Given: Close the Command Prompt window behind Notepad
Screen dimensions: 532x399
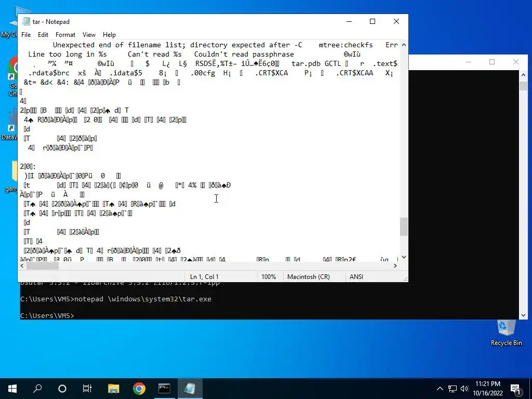Looking at the screenshot, I should pyautogui.click(x=516, y=62).
